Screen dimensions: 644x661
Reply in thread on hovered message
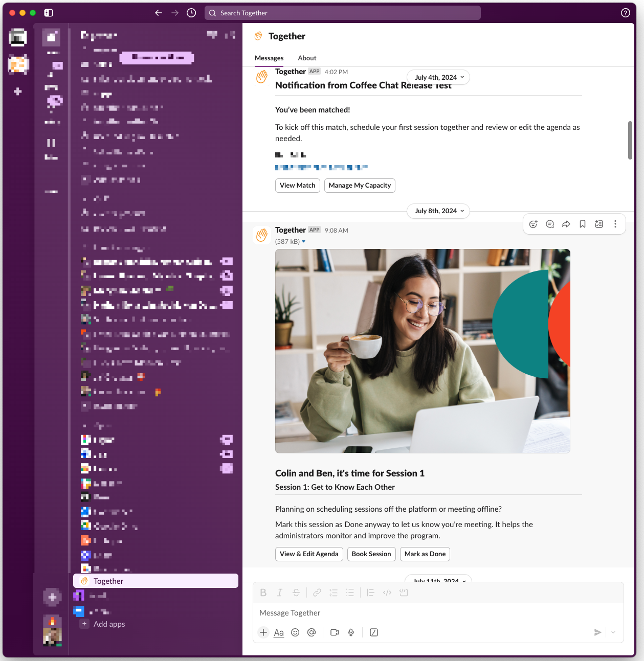coord(550,224)
